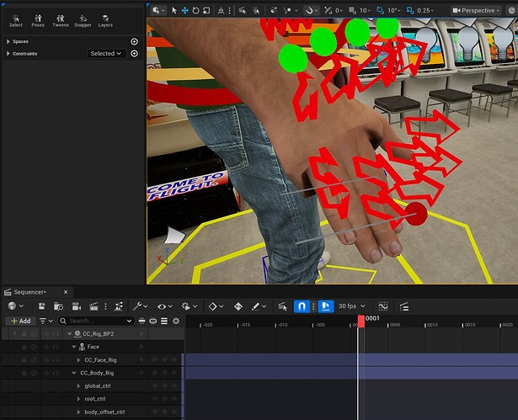
Task: Open the animation Layers tool
Action: [105, 21]
